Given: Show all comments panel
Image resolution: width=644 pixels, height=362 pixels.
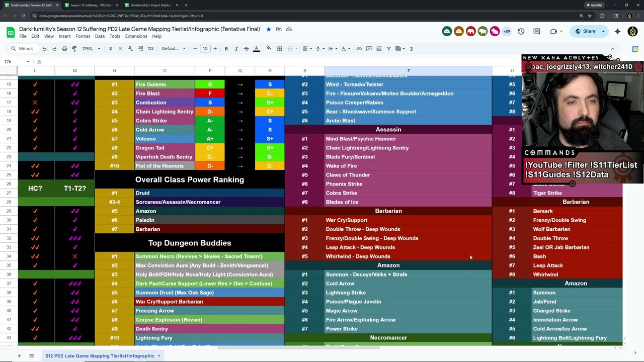Looking at the screenshot, I should point(536,31).
